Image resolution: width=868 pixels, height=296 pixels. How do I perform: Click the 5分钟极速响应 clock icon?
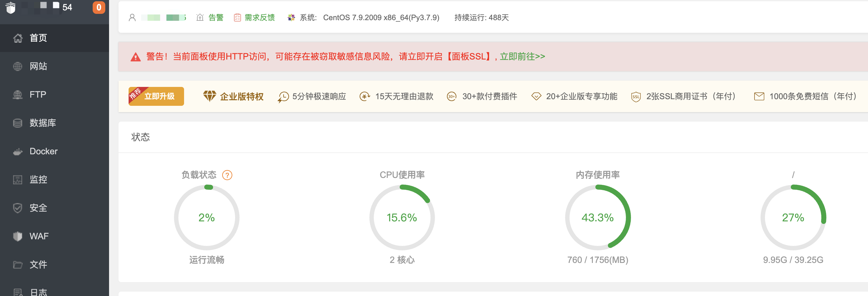[x=283, y=97]
